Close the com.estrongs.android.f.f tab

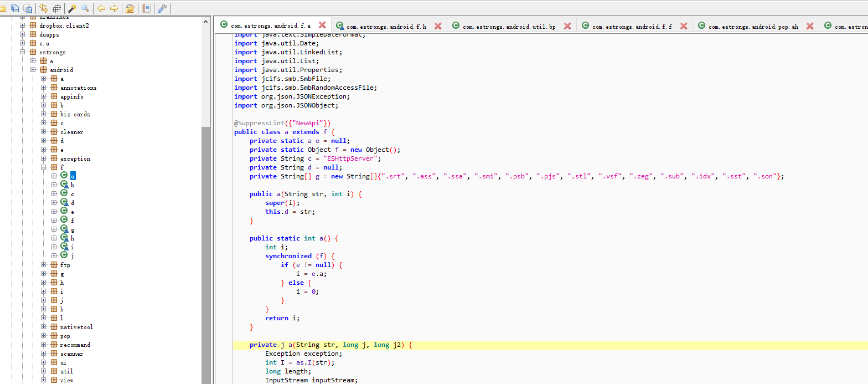(684, 26)
